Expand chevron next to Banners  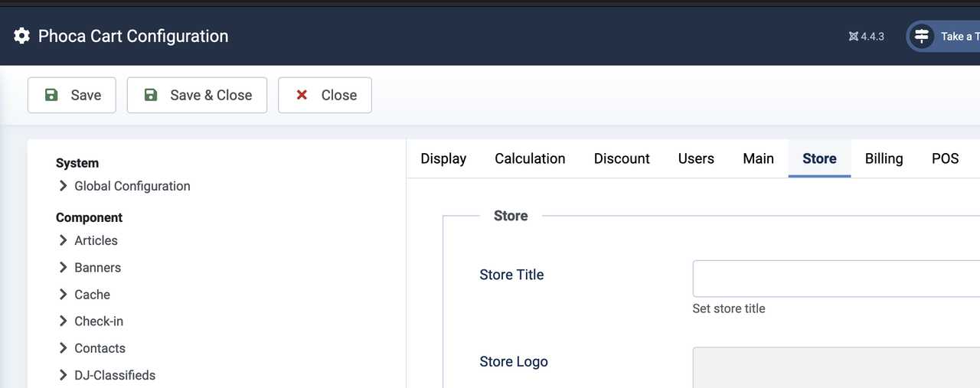click(x=63, y=267)
